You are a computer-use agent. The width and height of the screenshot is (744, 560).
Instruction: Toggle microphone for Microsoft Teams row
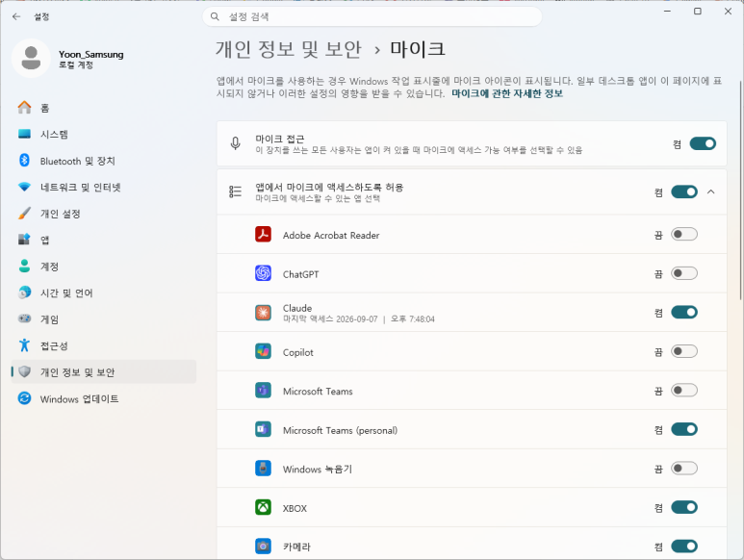684,391
